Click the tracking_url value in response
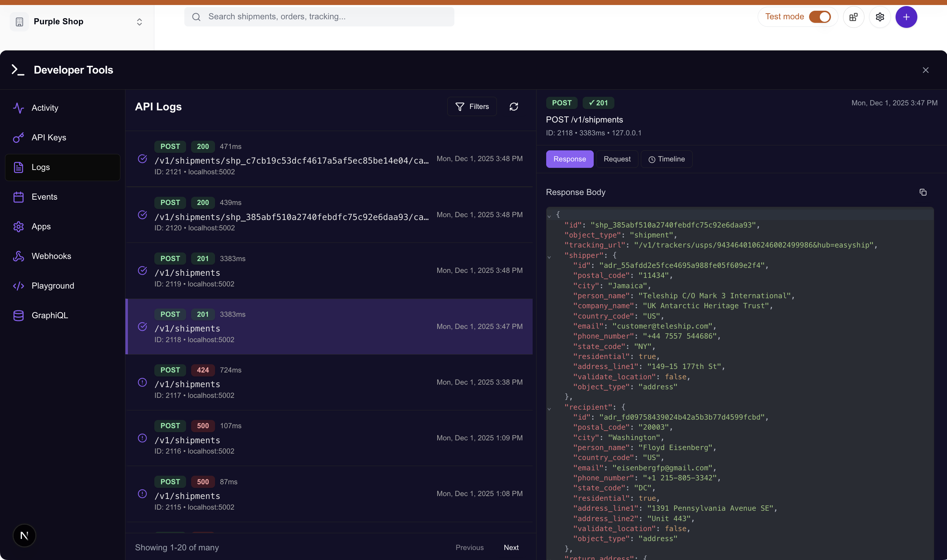The width and height of the screenshot is (947, 560). pos(754,245)
